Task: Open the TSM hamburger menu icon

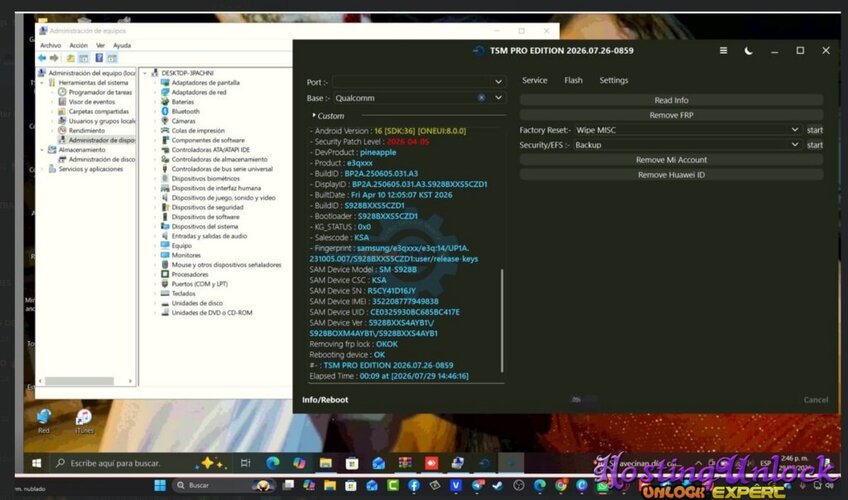Action: tap(723, 50)
